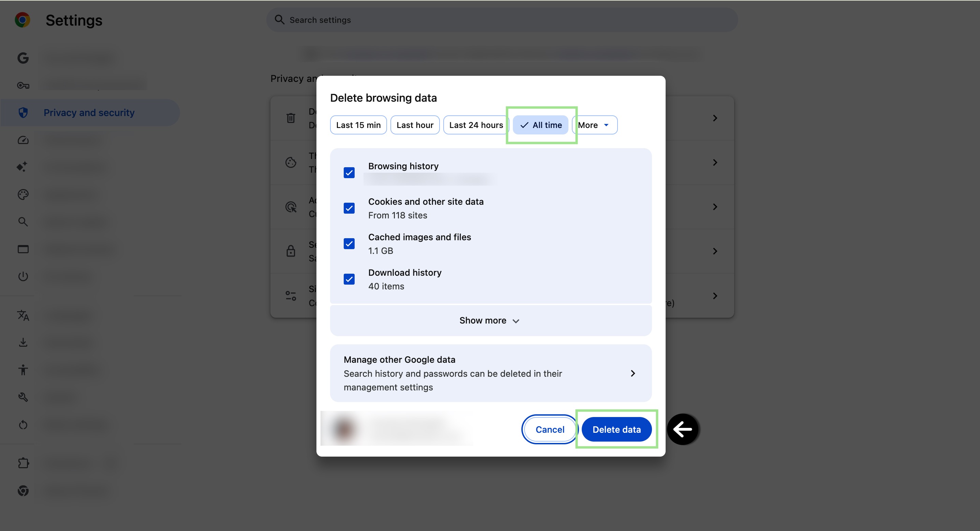This screenshot has width=980, height=531.
Task: Click the Cancel button
Action: click(x=550, y=429)
